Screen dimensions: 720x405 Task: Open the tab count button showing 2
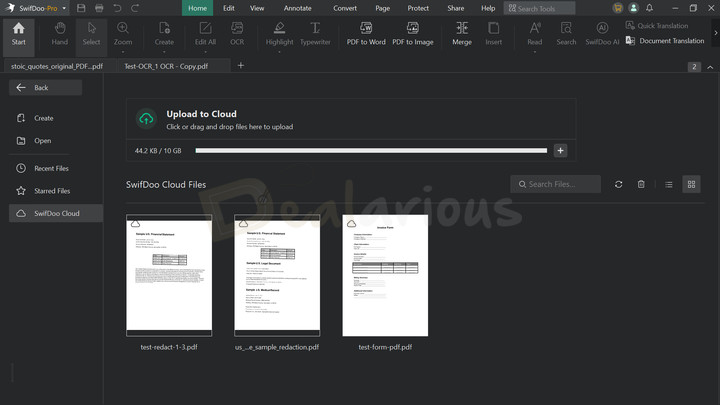tap(694, 67)
